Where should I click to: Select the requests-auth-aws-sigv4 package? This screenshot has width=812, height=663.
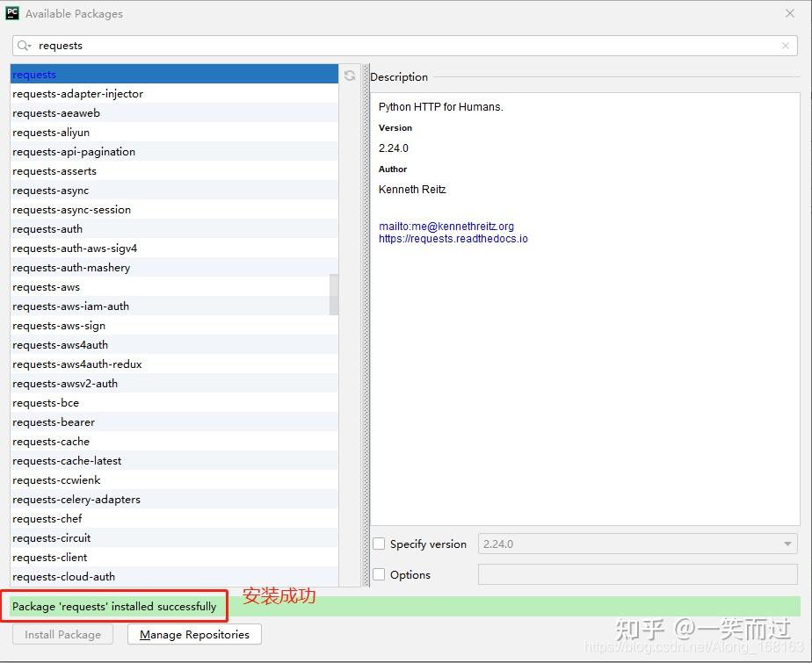pos(76,248)
